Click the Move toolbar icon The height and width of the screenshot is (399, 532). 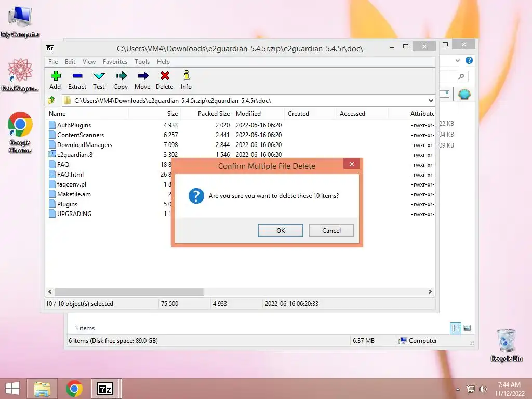143,76
